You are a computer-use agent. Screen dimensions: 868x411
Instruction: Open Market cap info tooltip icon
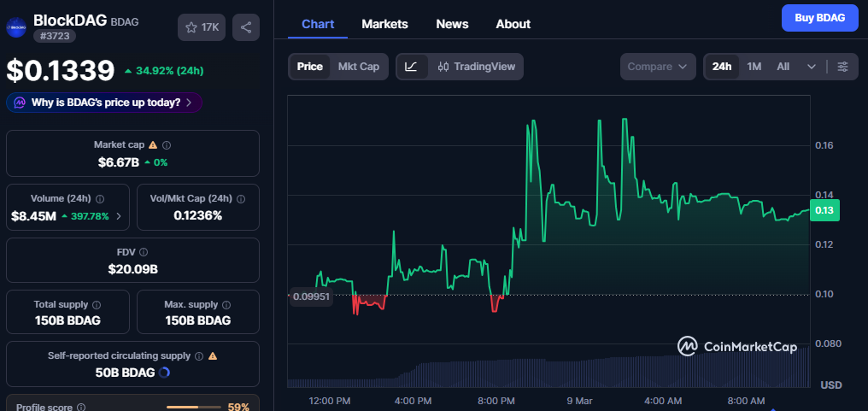[x=167, y=145]
